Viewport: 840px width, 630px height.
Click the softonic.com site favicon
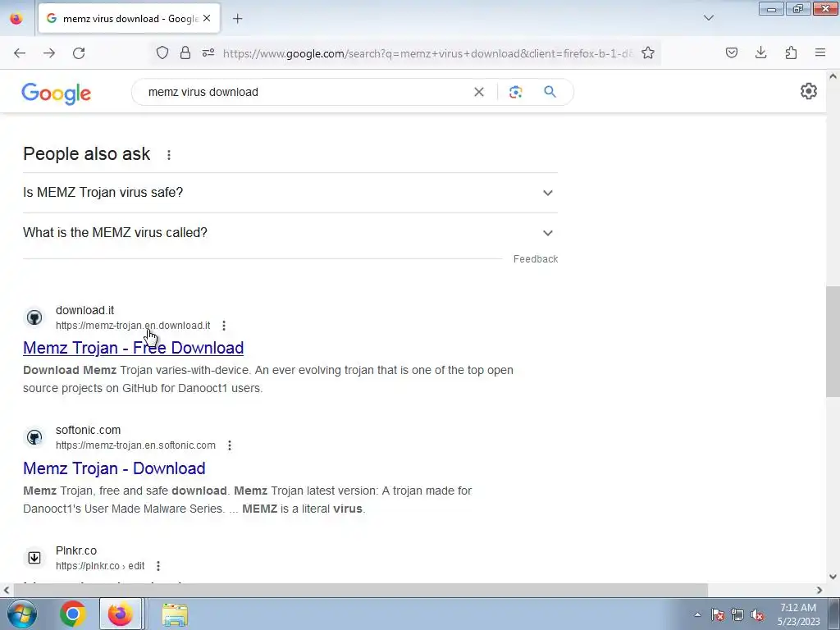[34, 437]
